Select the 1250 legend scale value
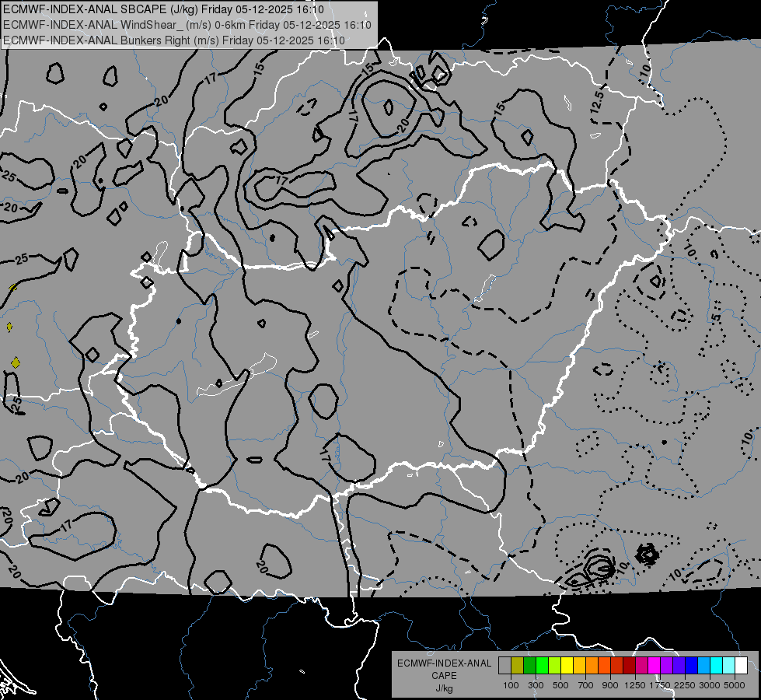The image size is (761, 700). (635, 685)
